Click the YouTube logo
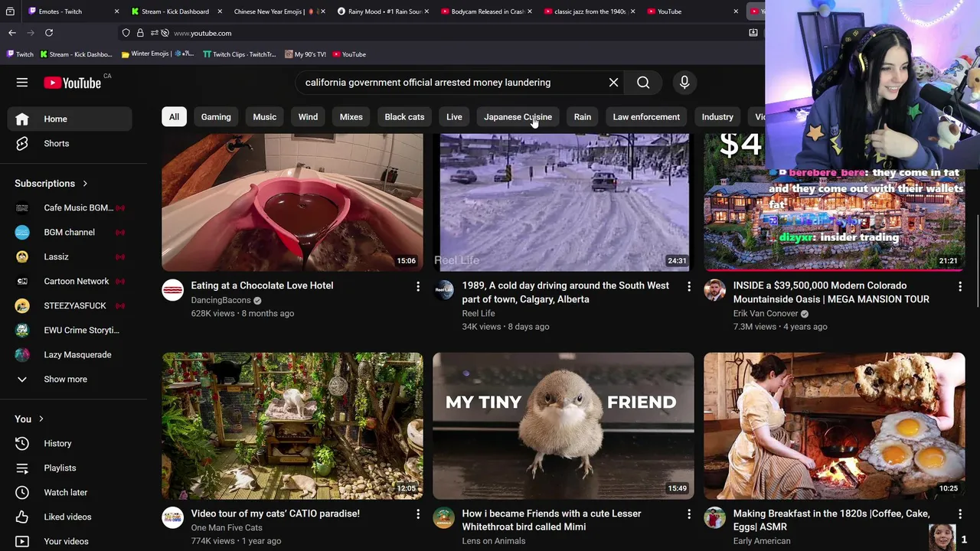This screenshot has height=551, width=980. coord(72,83)
